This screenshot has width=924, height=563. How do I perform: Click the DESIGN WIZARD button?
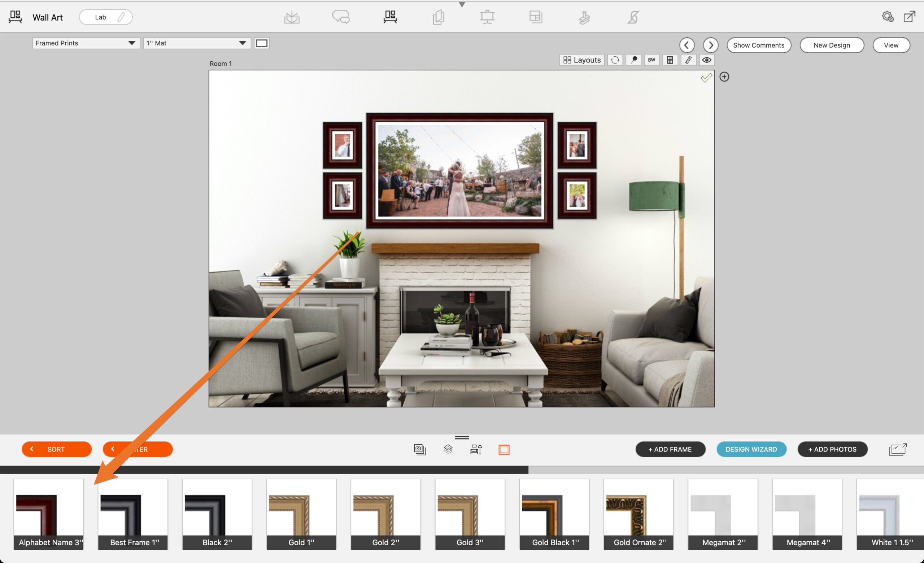click(751, 449)
